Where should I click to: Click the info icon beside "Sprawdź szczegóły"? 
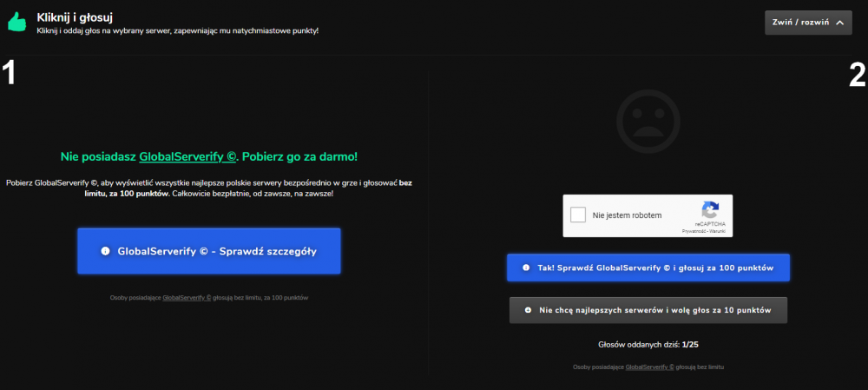point(105,251)
